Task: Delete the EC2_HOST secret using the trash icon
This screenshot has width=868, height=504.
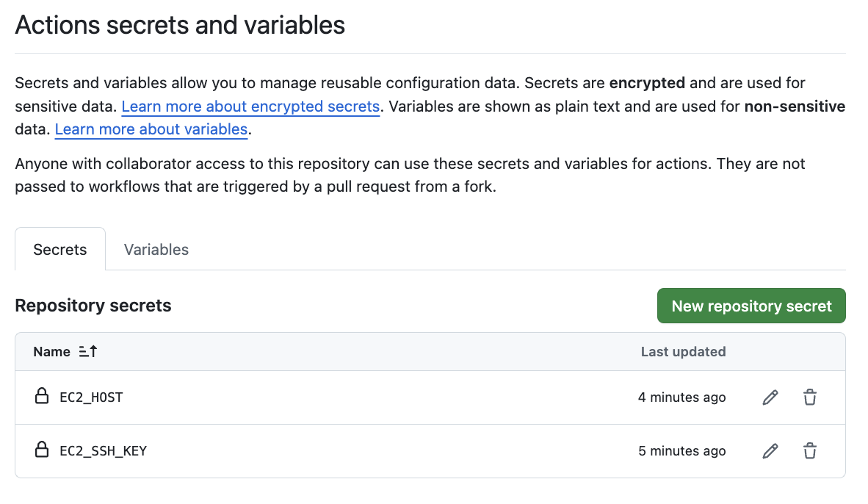Action: coord(809,397)
